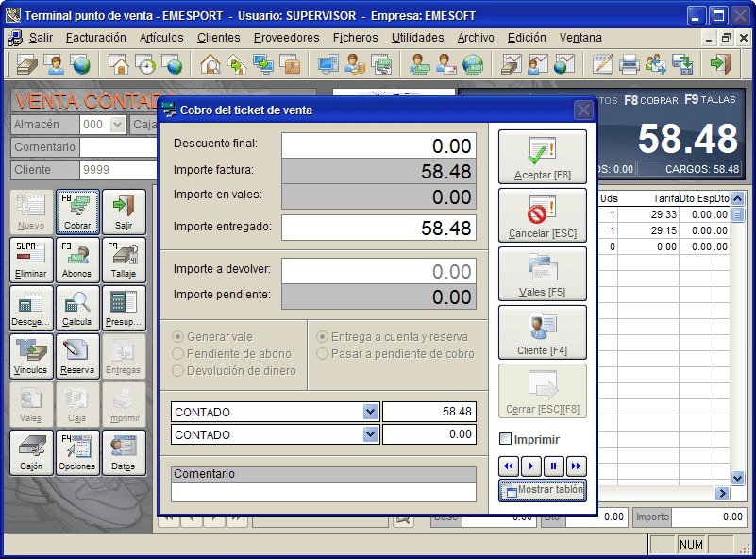756x559 pixels.
Task: Click the Importe entregado input field
Action: pos(378,228)
